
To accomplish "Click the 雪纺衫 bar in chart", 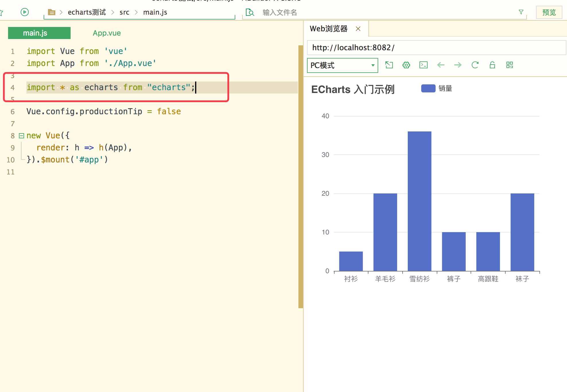I will [x=420, y=201].
